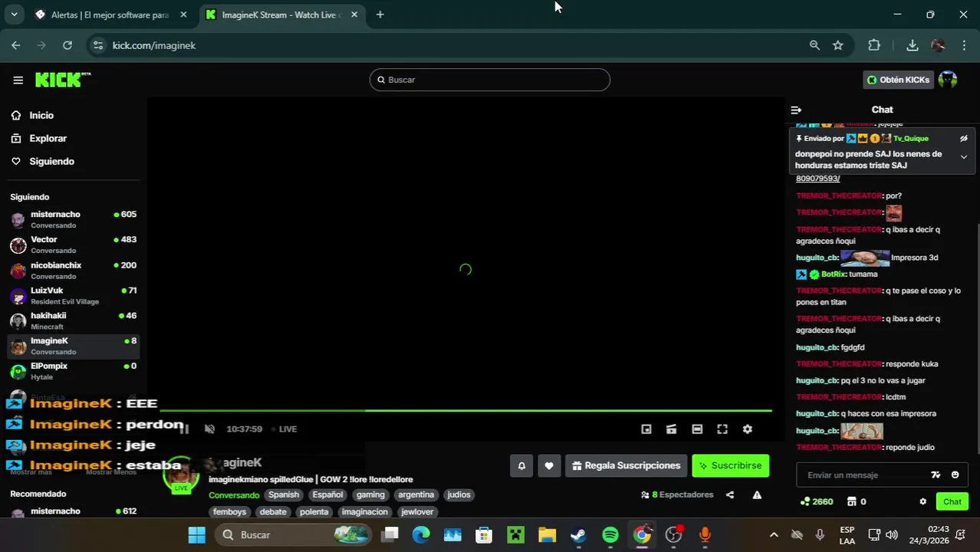Click Obtén KICKs button
This screenshot has height=552, width=980.
click(898, 80)
